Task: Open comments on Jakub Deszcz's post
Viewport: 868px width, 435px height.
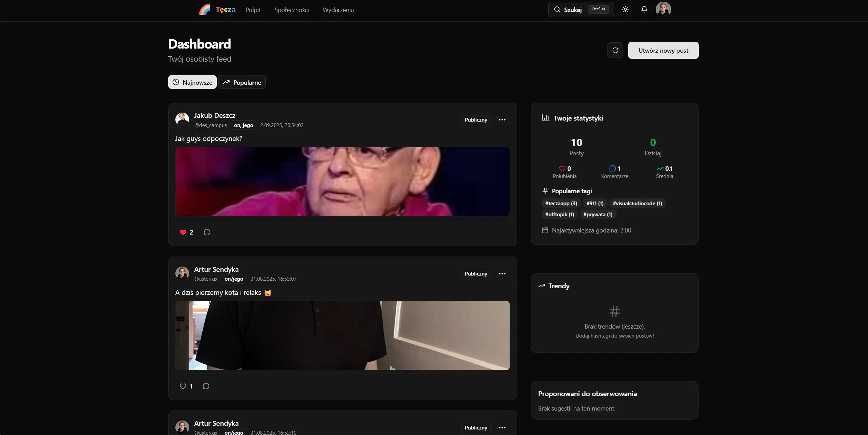Action: (207, 232)
